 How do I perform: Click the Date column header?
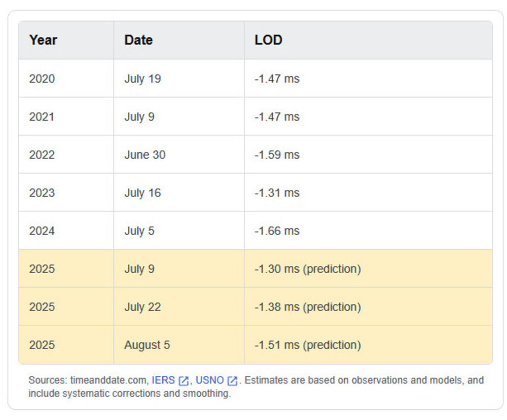pyautogui.click(x=138, y=40)
